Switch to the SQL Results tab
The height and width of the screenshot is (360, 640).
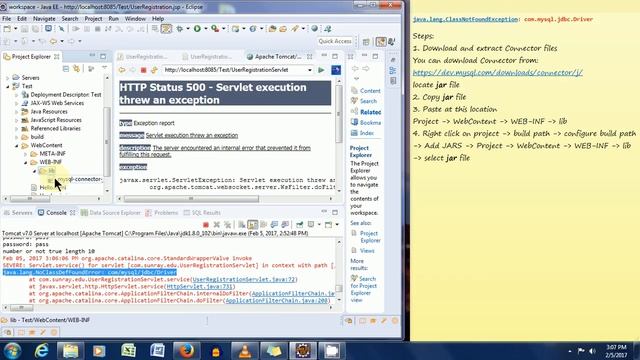[x=202, y=213]
